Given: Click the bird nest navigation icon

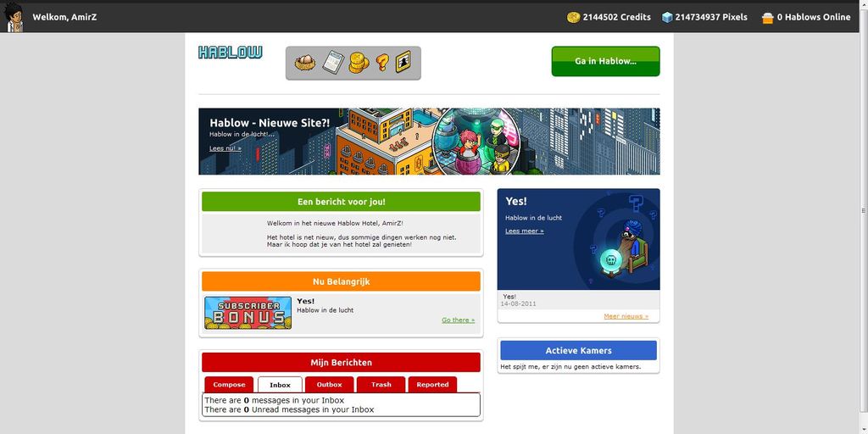Looking at the screenshot, I should [304, 62].
